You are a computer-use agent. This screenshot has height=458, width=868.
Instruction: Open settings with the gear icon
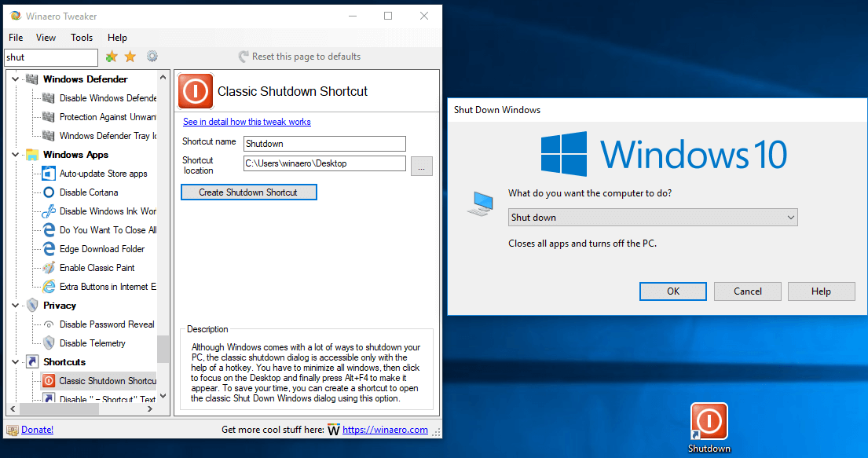tap(152, 56)
